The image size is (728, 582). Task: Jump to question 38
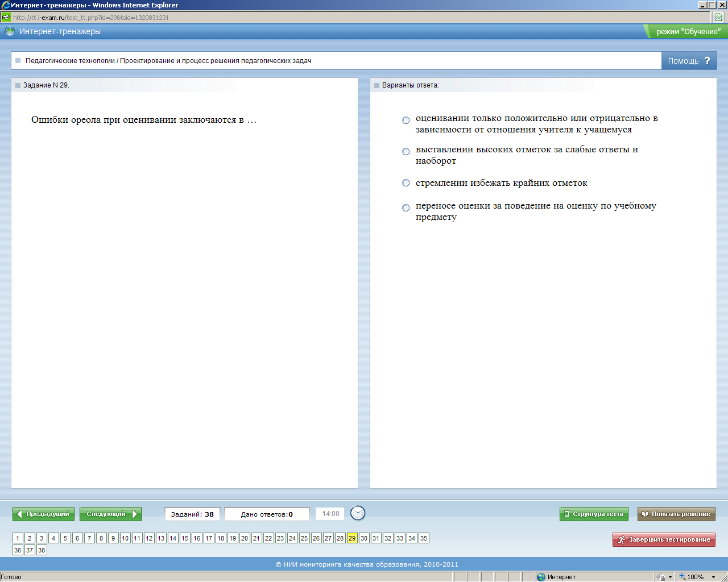tap(42, 550)
